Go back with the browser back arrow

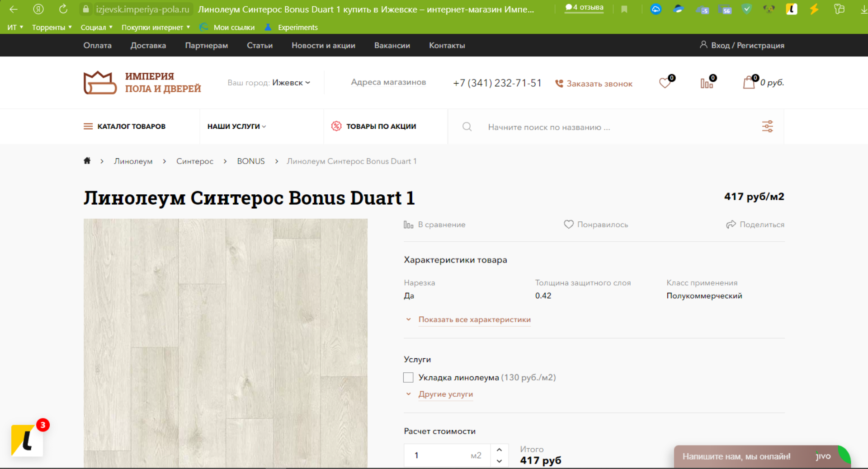click(x=14, y=9)
